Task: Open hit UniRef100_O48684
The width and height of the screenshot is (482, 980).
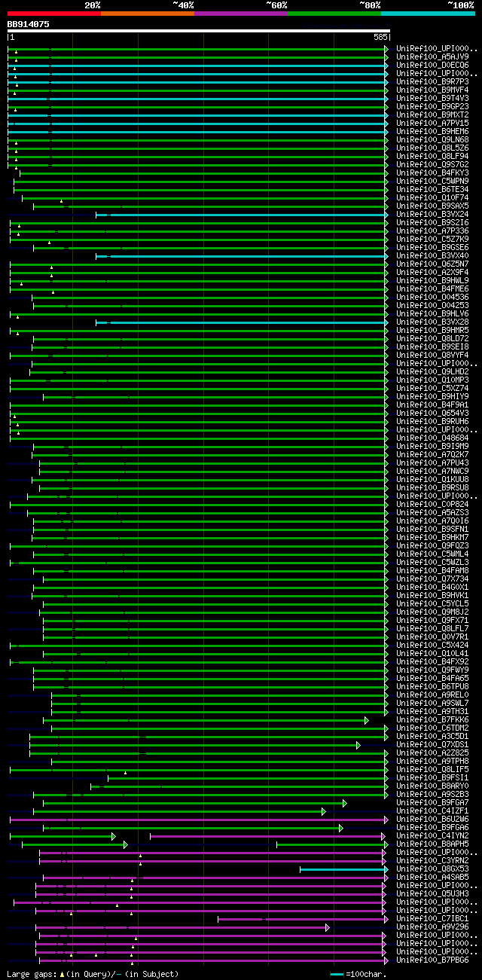Action: pos(432,438)
